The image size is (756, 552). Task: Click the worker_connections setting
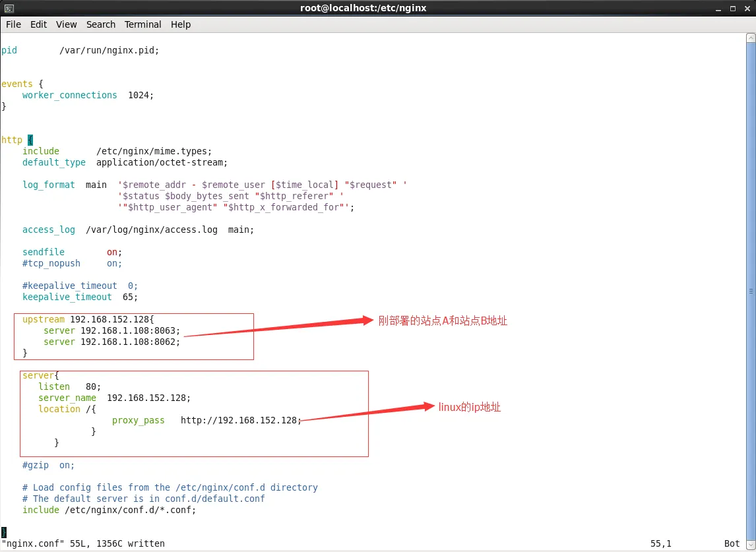pyautogui.click(x=69, y=95)
